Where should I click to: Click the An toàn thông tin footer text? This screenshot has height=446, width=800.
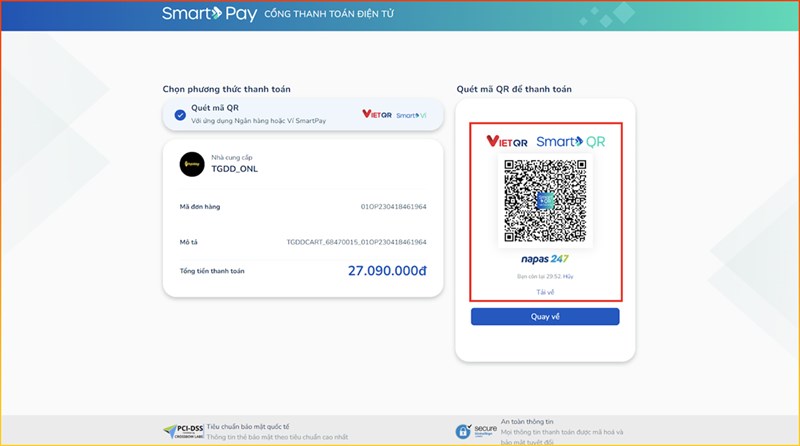pyautogui.click(x=527, y=422)
